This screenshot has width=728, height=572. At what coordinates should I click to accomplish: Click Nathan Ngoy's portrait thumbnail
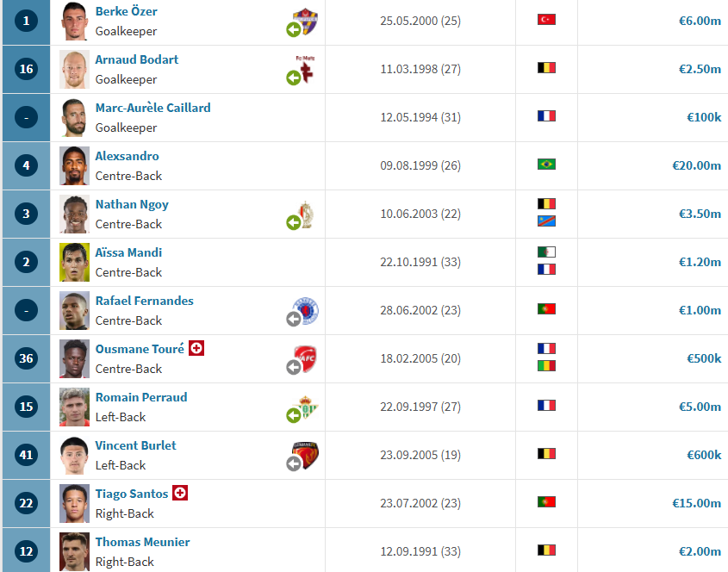(x=74, y=214)
